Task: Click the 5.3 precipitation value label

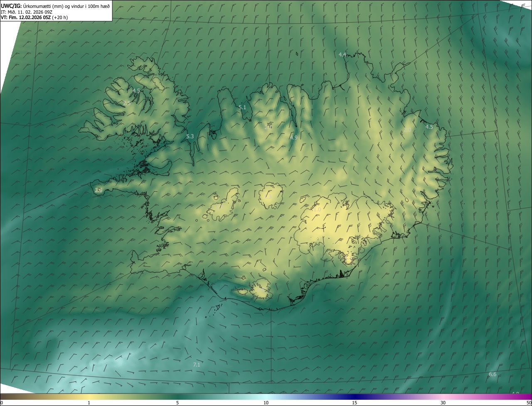Action: click(x=190, y=136)
